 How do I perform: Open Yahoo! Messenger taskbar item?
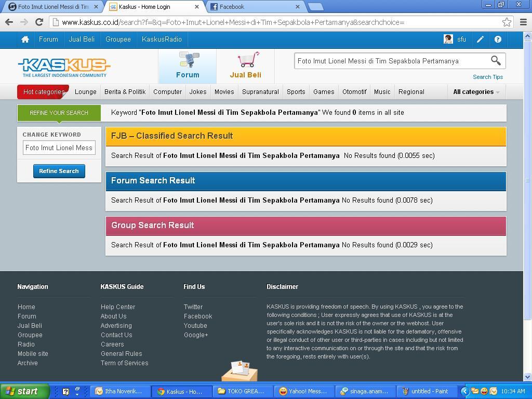304,391
